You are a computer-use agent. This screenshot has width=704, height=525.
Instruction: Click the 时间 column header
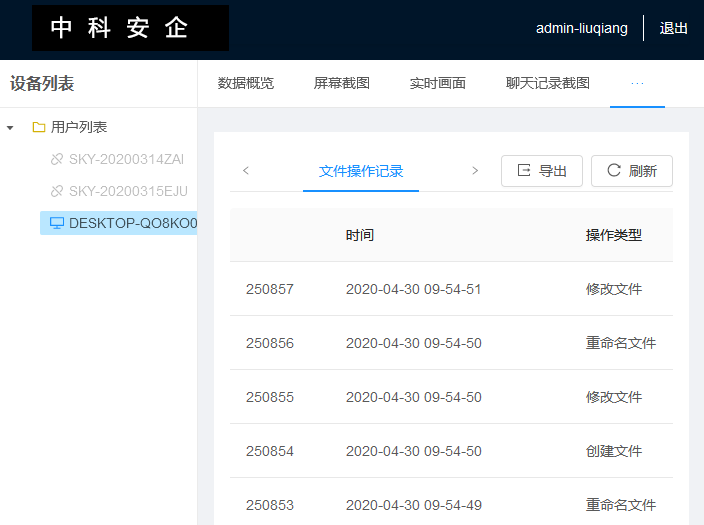360,235
